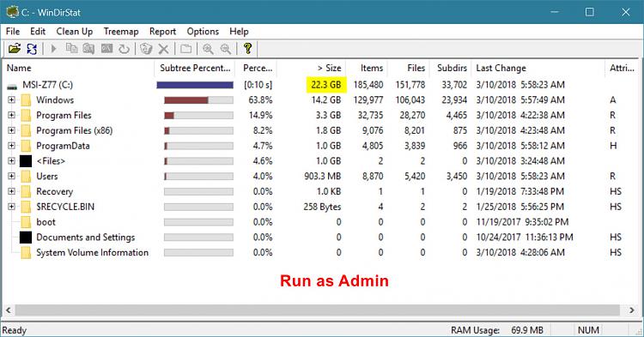
Task: Click the folder icon next to boot
Action: tap(26, 222)
